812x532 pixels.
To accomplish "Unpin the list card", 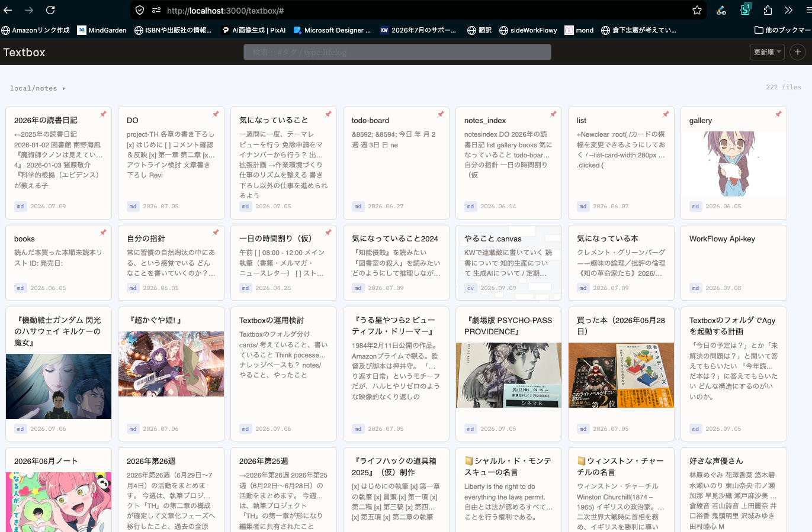I will 666,114.
